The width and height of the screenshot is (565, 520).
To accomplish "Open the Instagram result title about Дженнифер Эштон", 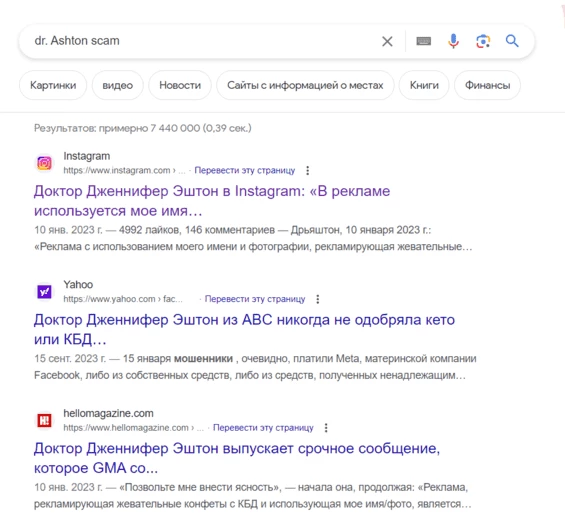I will (212, 201).
